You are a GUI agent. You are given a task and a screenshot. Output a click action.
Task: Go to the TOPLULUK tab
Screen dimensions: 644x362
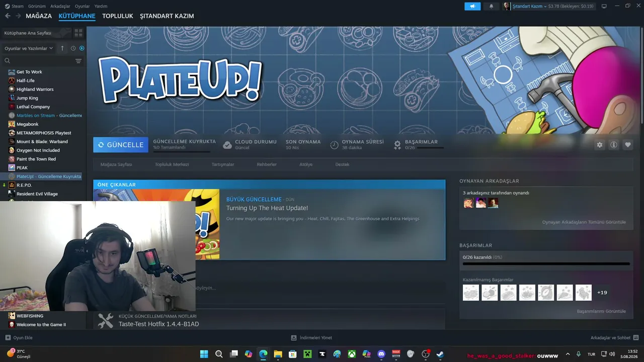(118, 16)
